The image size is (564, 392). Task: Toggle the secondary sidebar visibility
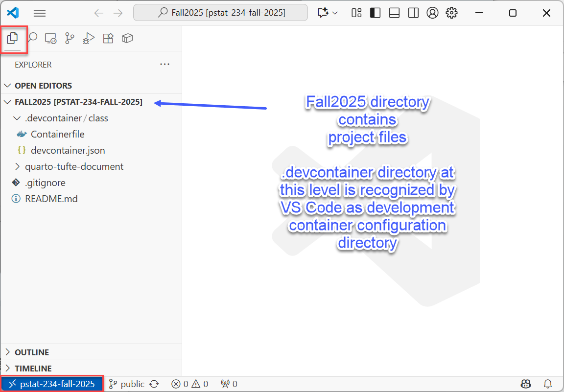413,13
